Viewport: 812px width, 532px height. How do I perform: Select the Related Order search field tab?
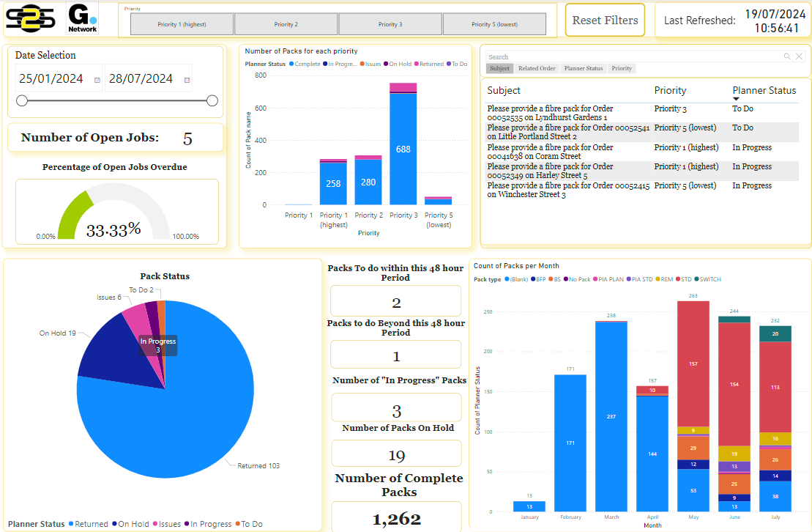(537, 68)
